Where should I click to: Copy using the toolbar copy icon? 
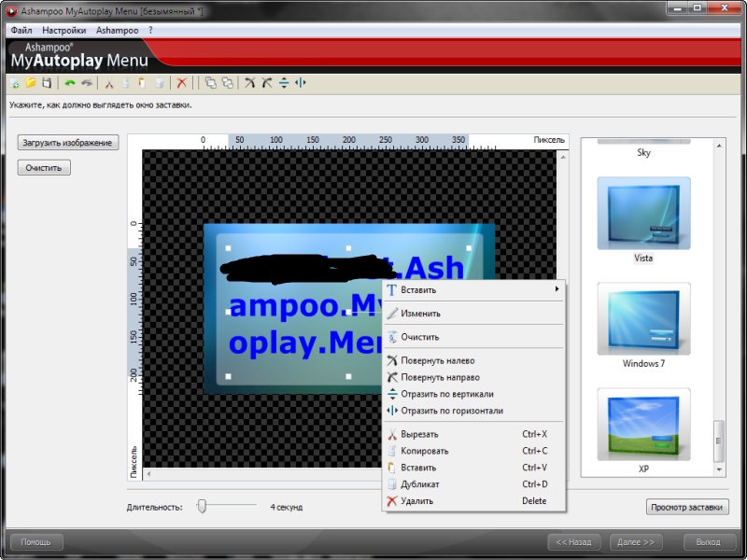click(126, 83)
